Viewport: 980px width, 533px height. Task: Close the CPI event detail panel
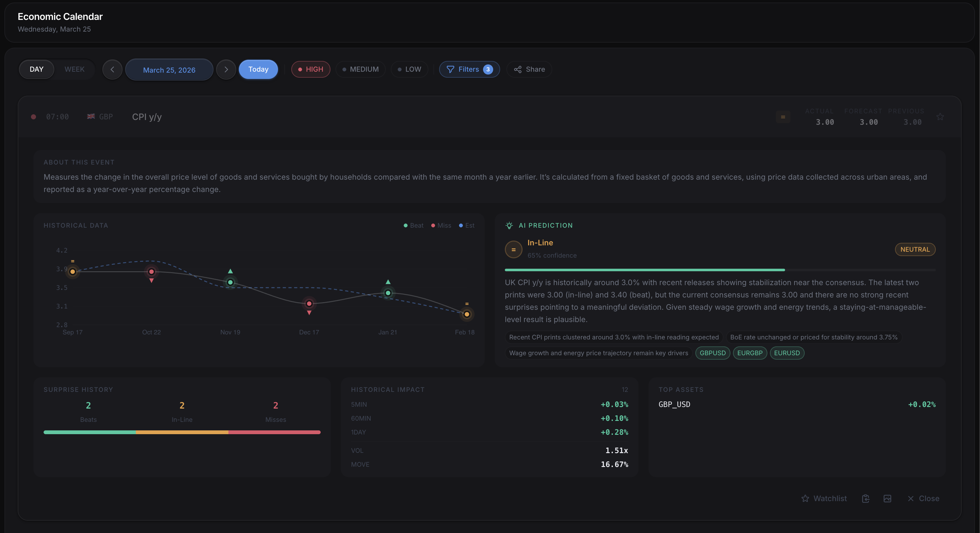(x=924, y=498)
